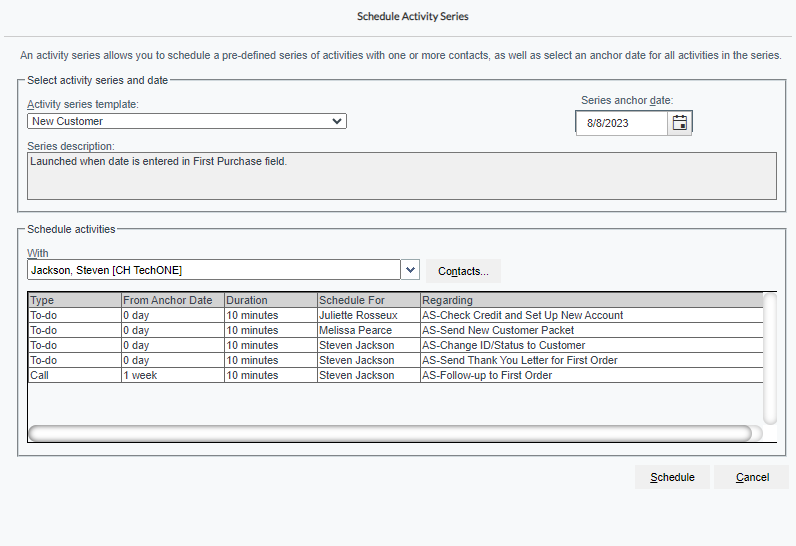Click the Type column header
796x546 pixels.
pos(75,300)
